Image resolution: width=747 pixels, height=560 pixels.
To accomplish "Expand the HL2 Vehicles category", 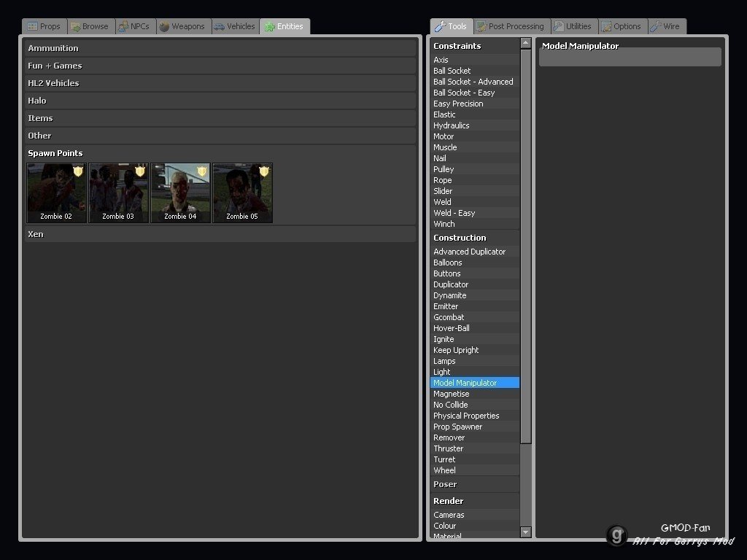I will (x=220, y=83).
